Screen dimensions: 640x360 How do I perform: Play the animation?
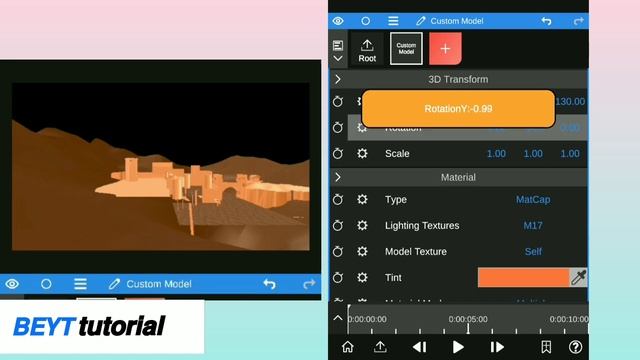[x=458, y=347]
